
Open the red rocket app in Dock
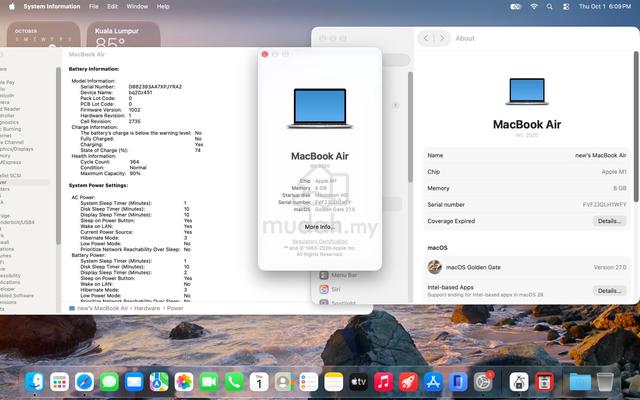[408, 382]
